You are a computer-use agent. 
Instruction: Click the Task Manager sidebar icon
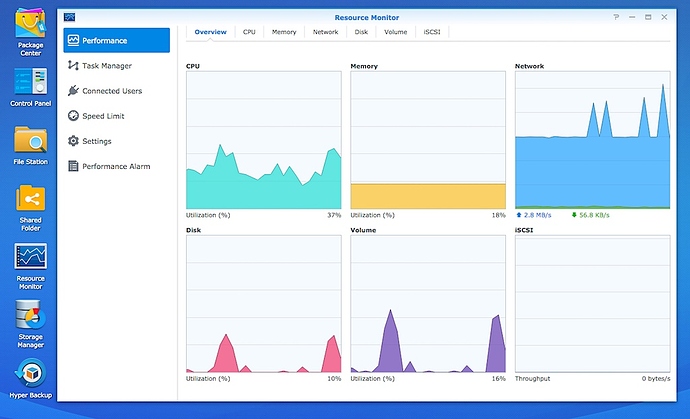(x=73, y=66)
